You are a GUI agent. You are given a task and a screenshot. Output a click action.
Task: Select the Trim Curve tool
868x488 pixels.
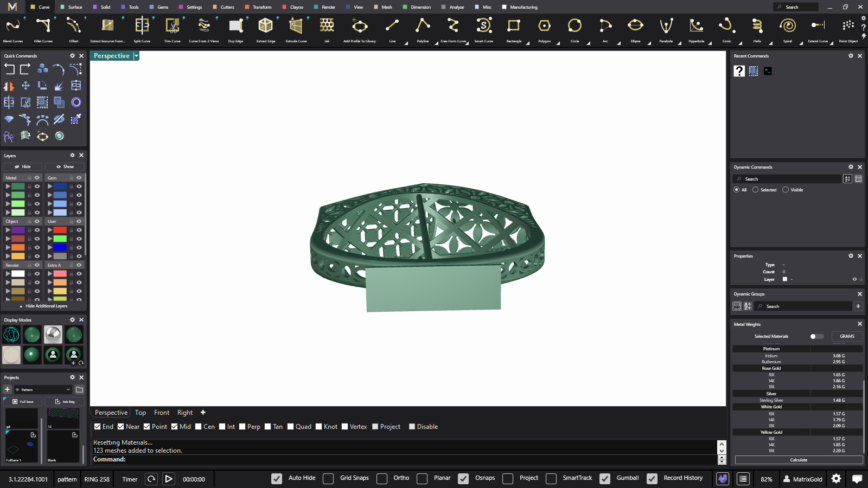click(x=173, y=29)
